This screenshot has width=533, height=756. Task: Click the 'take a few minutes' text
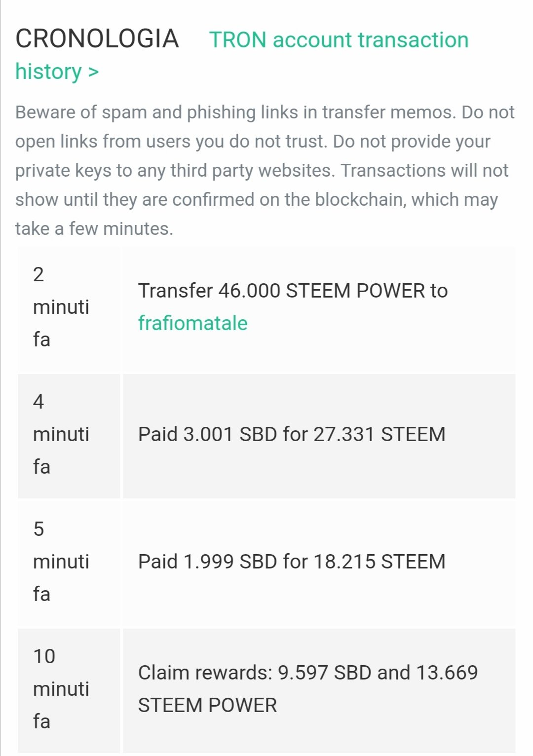pos(94,228)
